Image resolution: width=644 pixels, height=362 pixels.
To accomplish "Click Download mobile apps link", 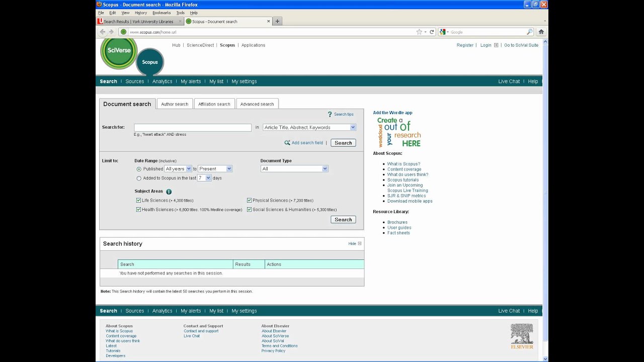I will point(410,201).
